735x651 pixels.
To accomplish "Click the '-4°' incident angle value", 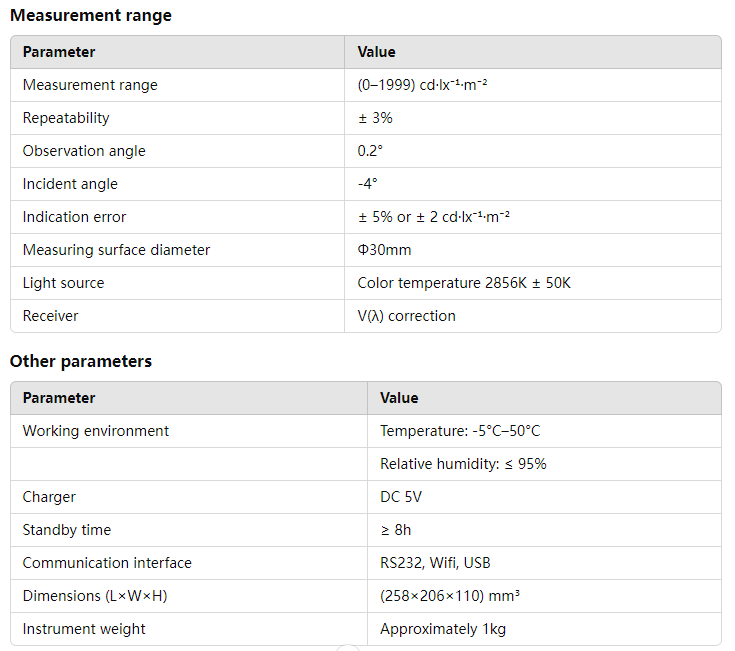I will (367, 184).
